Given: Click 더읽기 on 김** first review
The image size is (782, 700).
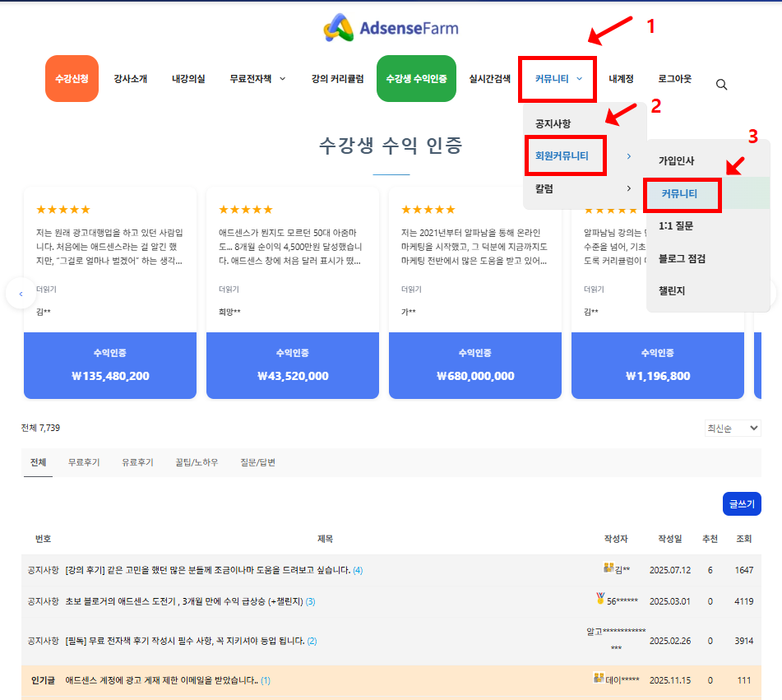Looking at the screenshot, I should (46, 290).
